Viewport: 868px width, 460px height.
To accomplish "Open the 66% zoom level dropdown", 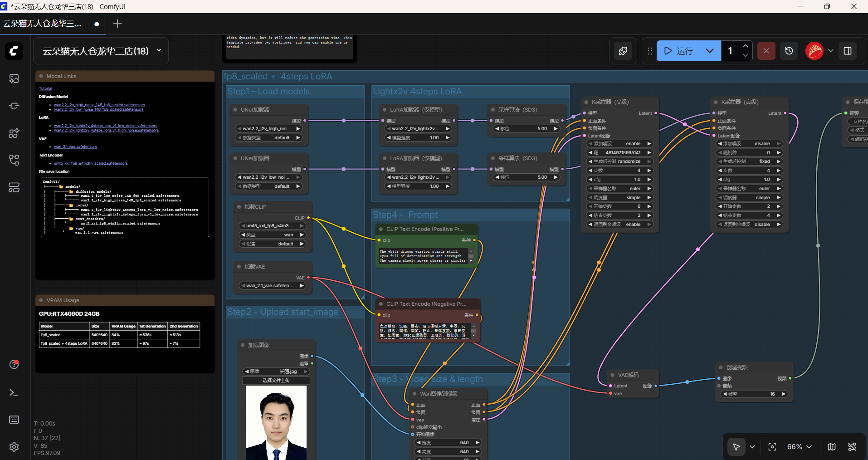I will [x=799, y=447].
